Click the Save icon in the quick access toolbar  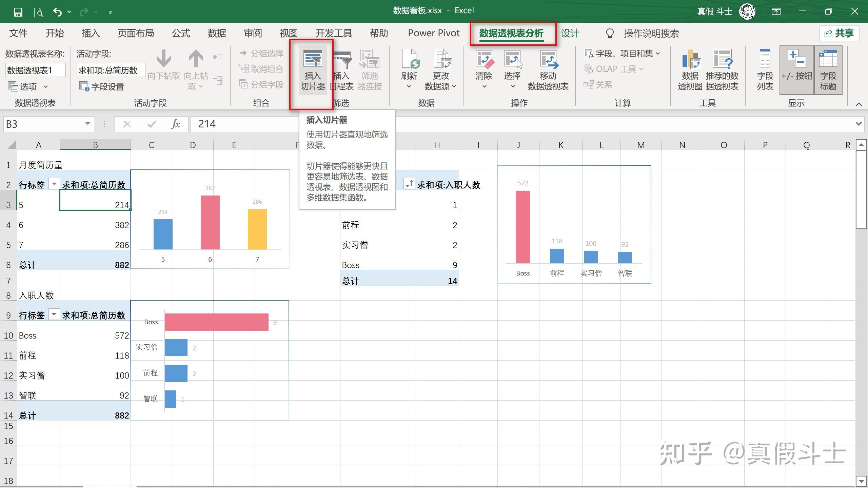tap(18, 12)
